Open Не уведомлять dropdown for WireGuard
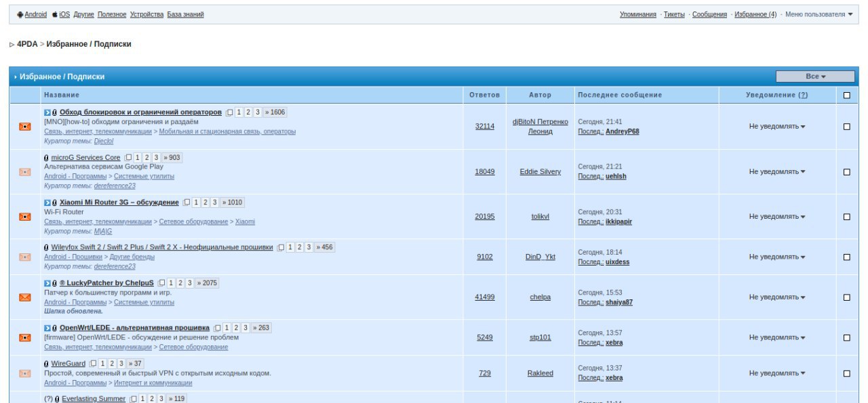Screen dimensions: 868x403 (x=777, y=373)
